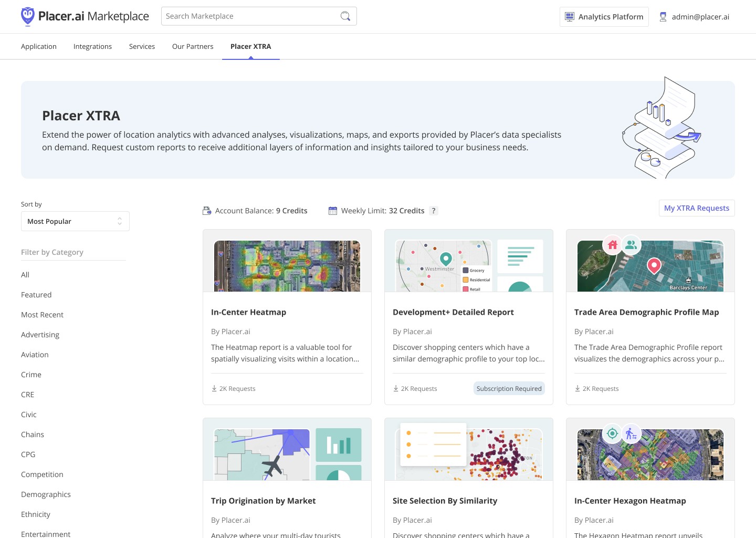Click the Placer.ai owl logo icon
This screenshot has height=538, width=756.
click(x=28, y=16)
